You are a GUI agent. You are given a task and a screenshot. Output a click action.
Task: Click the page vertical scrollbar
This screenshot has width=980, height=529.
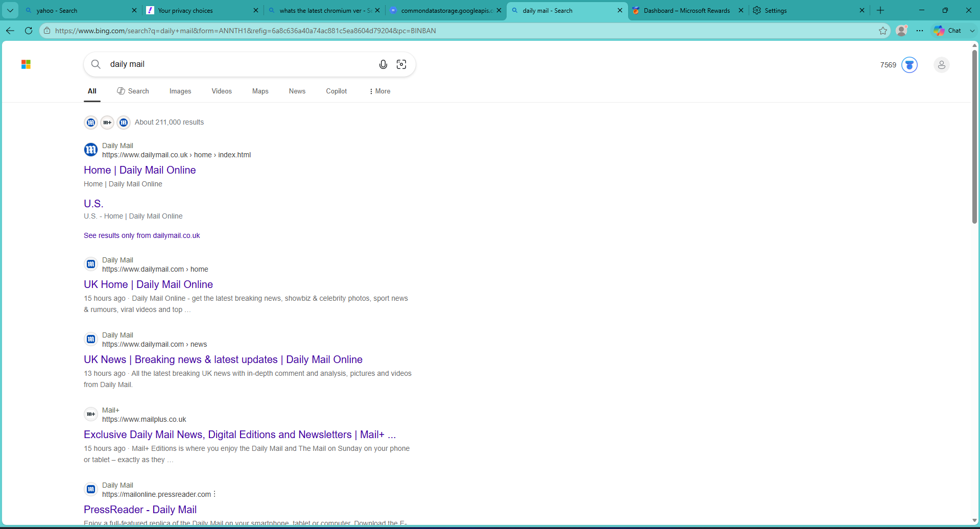[974, 136]
